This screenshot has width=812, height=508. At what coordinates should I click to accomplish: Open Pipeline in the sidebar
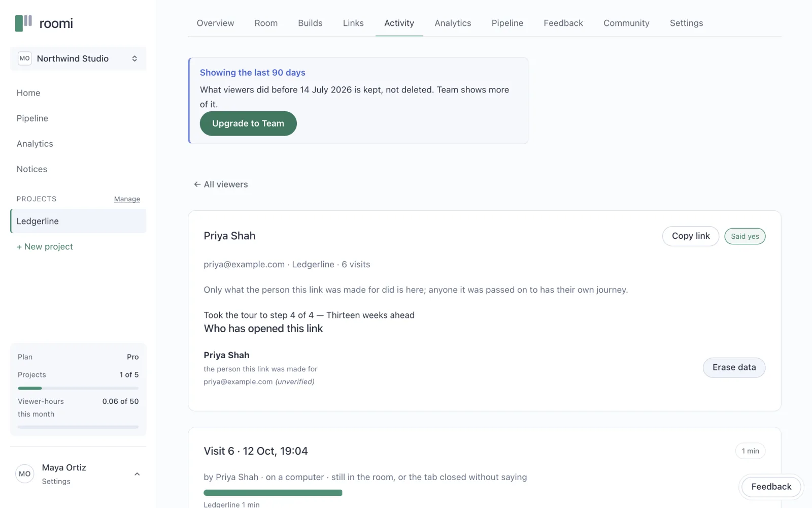tap(32, 118)
